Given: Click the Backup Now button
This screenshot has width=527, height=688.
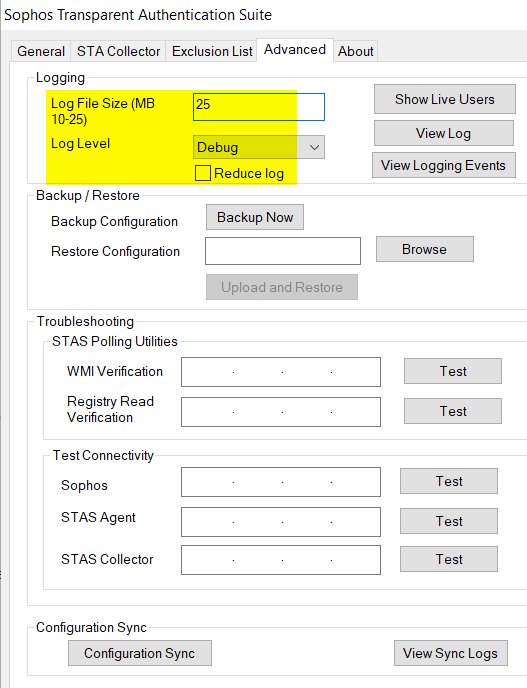Looking at the screenshot, I should point(255,217).
